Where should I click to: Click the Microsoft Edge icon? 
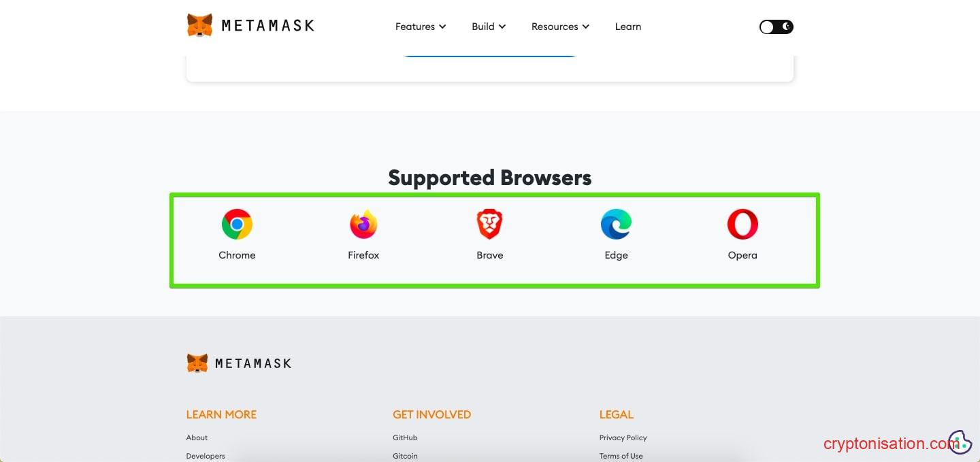pyautogui.click(x=616, y=225)
